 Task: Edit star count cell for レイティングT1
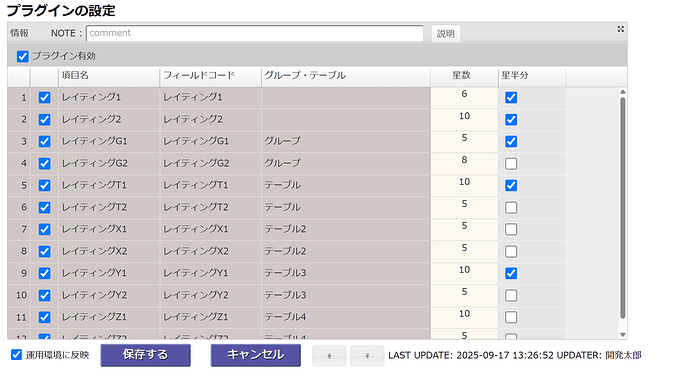tap(464, 185)
